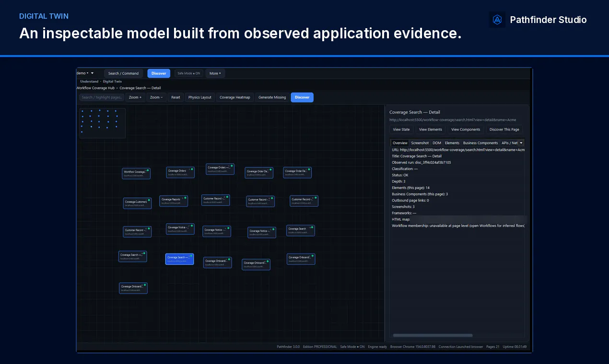Screen dimensions: 609x364
Task: Click the View State button
Action: click(x=401, y=129)
